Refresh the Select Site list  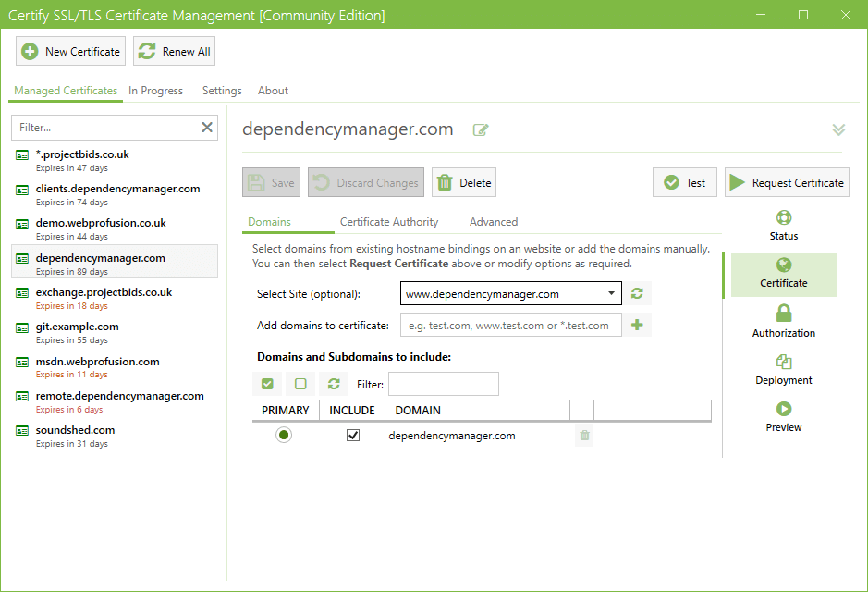pyautogui.click(x=637, y=294)
